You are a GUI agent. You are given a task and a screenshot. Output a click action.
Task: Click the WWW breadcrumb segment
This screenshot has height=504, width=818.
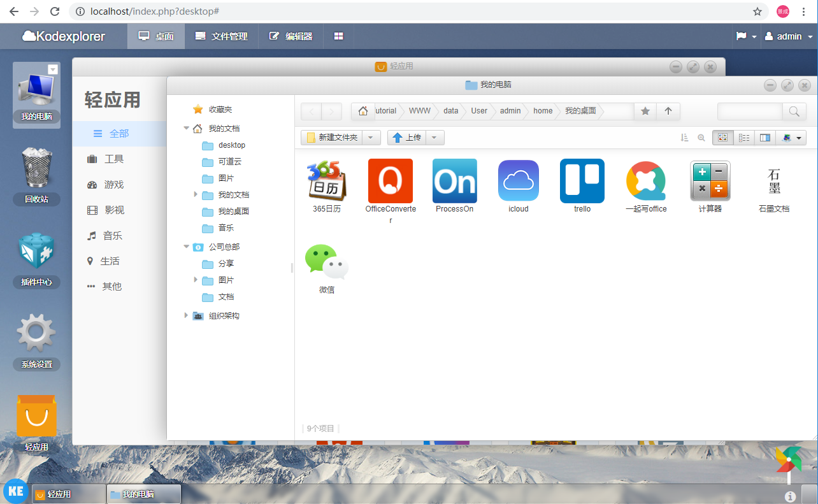pos(420,111)
